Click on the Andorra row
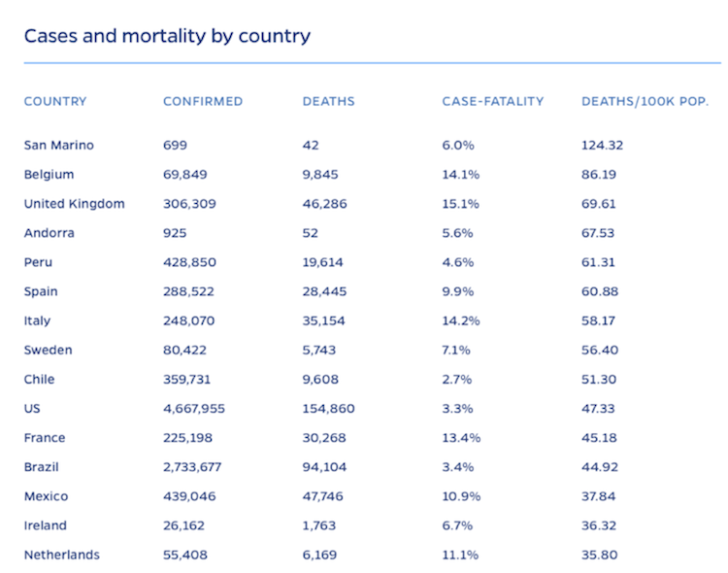This screenshot has width=728, height=573. (x=50, y=233)
